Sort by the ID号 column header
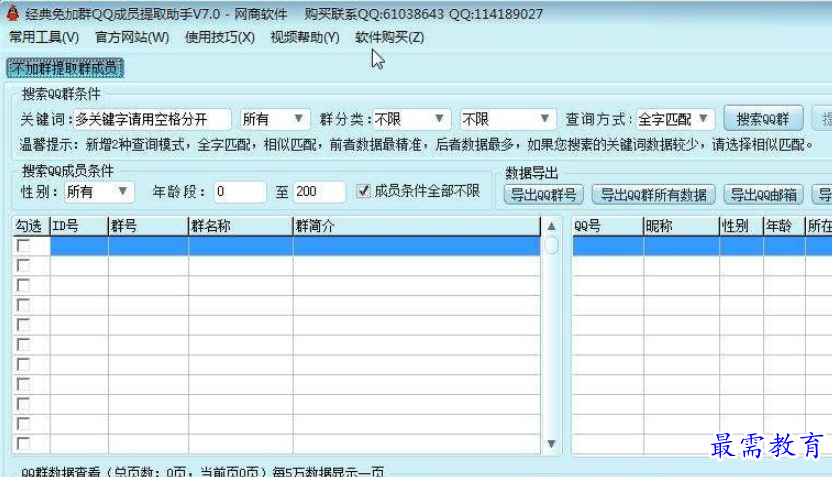Image resolution: width=832 pixels, height=477 pixels. point(79,226)
